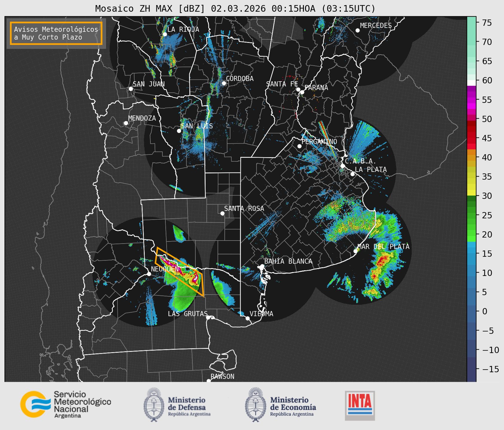Select the SANTA ROSA city label
Viewport: 504px width, 430px height.
pyautogui.click(x=244, y=208)
